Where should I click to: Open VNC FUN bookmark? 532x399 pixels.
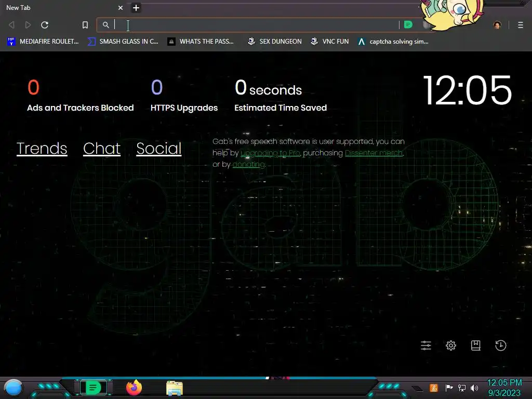point(330,42)
